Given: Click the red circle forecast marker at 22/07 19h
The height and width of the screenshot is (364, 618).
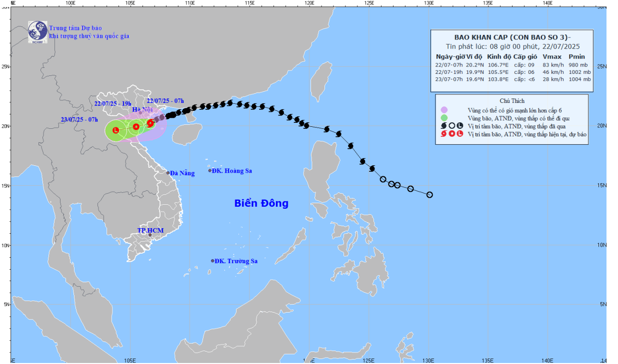Looking at the screenshot, I should click(136, 127).
